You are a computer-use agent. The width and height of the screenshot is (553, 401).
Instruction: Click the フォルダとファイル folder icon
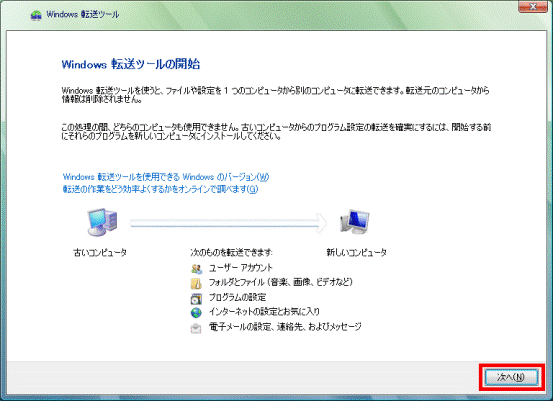[196, 284]
